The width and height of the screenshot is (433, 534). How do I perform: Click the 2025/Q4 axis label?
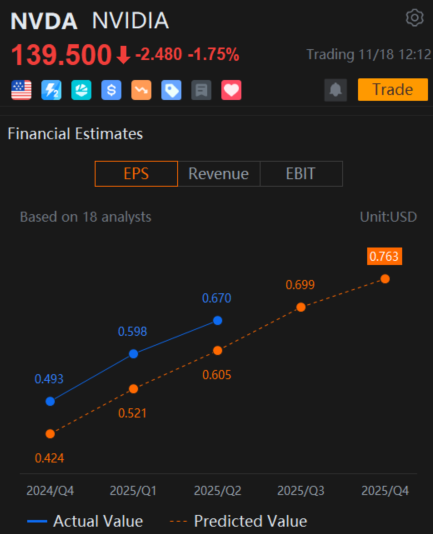(x=385, y=491)
